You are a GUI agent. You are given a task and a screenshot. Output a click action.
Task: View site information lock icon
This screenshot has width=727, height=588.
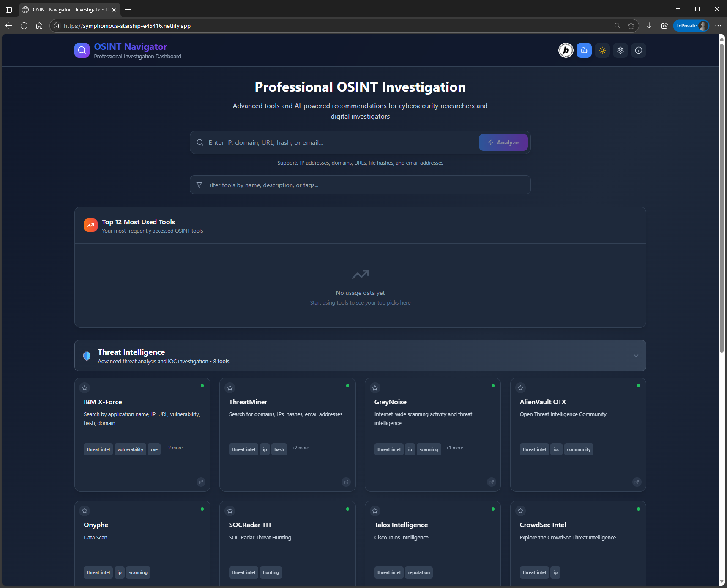point(56,26)
